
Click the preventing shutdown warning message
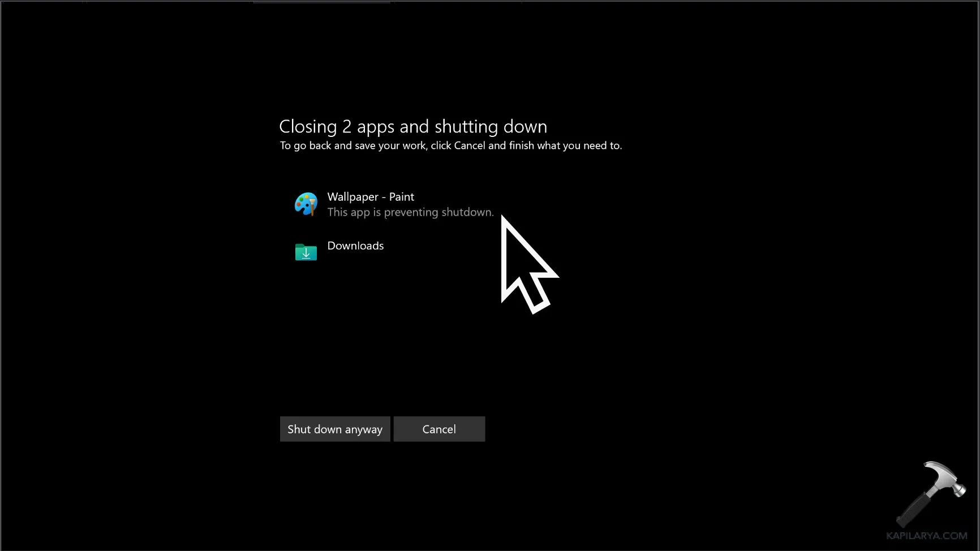(411, 212)
